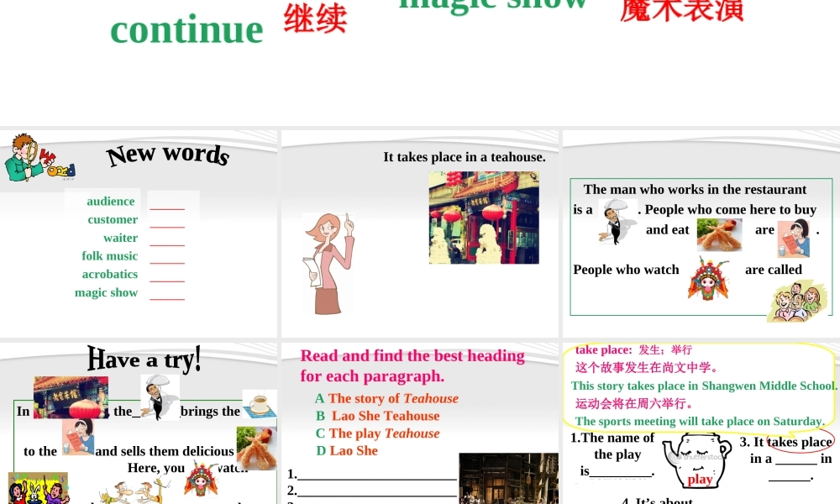
Task: Select the word "audience" in the list
Action: pyautogui.click(x=110, y=202)
